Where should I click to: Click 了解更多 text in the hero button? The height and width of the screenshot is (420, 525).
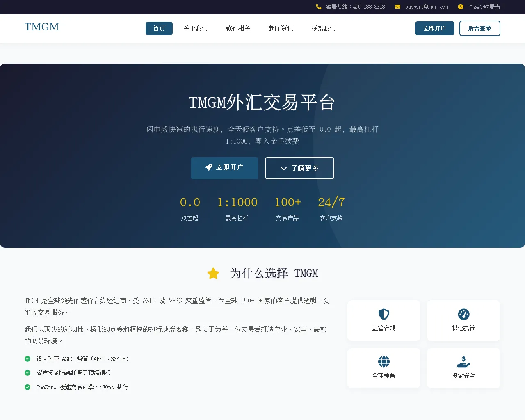tap(305, 168)
